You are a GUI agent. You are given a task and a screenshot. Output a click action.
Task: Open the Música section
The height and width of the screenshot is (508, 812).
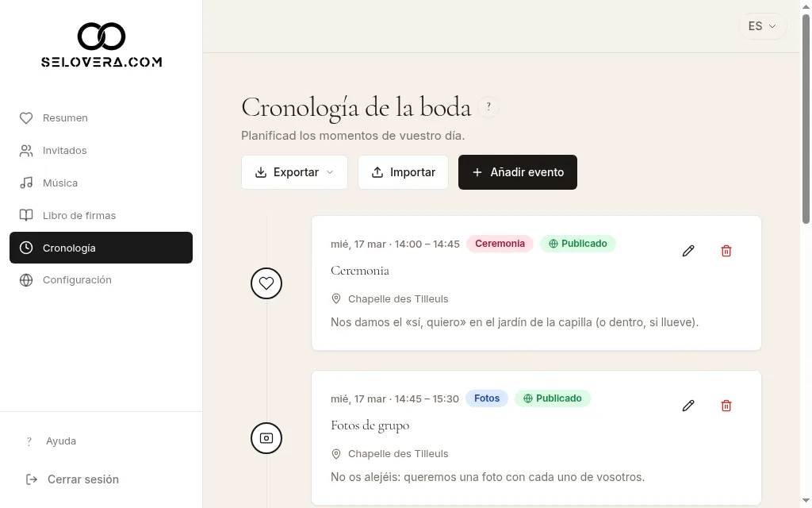pos(101,183)
